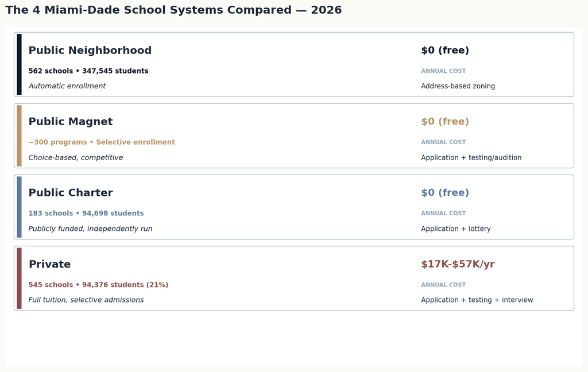Click 'Address-based zoning' text
Image resolution: width=588 pixels, height=372 pixels.
[458, 86]
